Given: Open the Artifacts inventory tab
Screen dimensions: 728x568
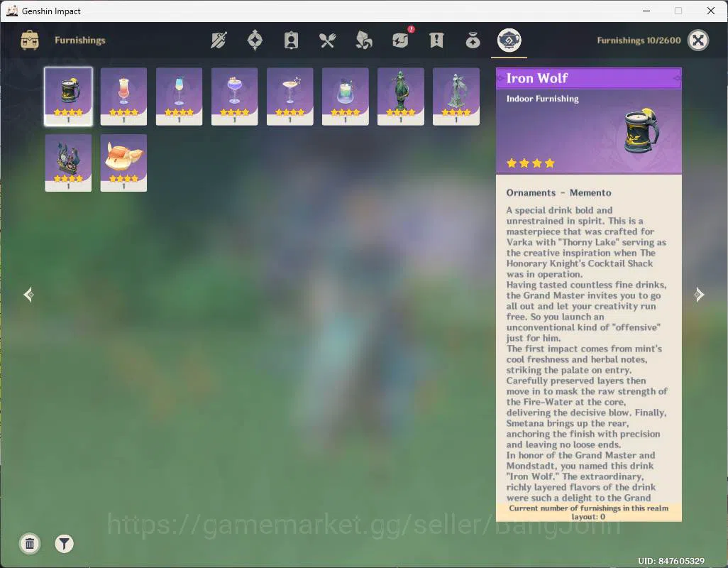Looking at the screenshot, I should [x=255, y=40].
